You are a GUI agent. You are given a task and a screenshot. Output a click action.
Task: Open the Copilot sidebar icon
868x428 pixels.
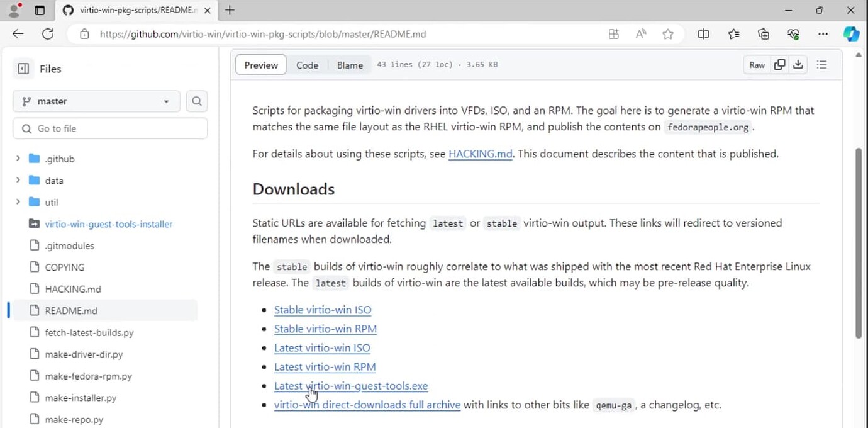click(x=851, y=34)
